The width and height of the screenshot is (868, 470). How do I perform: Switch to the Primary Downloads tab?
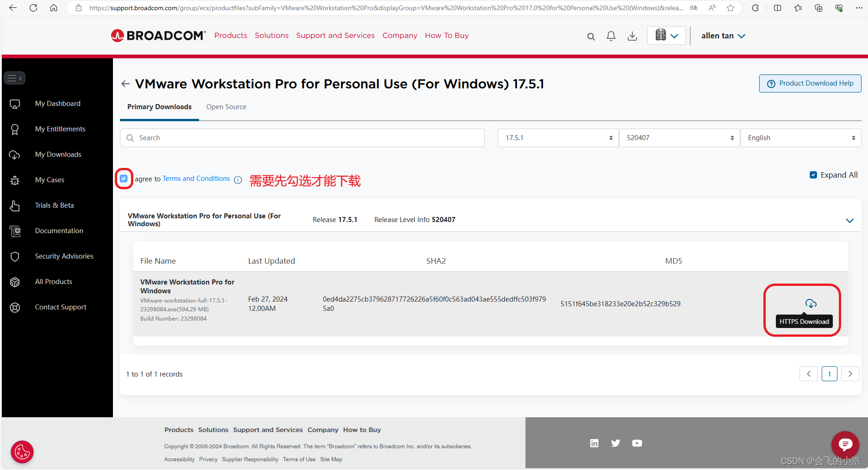159,107
